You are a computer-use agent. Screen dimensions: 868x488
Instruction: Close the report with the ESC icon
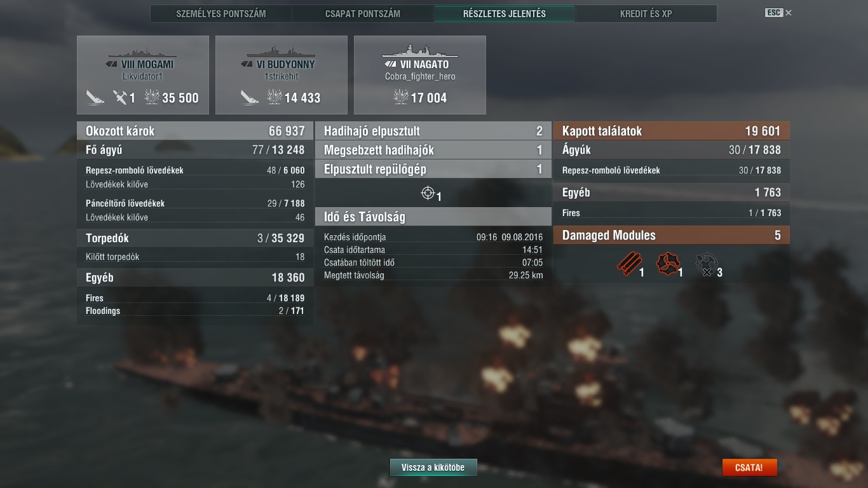(778, 13)
